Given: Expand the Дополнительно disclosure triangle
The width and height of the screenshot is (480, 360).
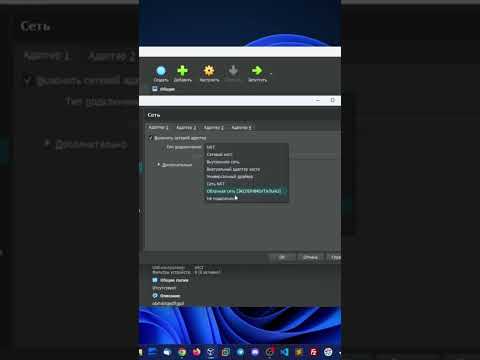Looking at the screenshot, I should pos(159,164).
